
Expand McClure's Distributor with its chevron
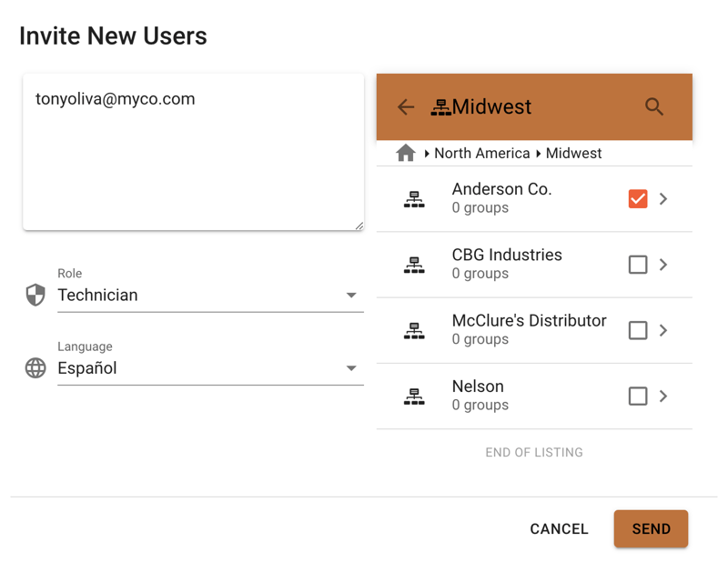pyautogui.click(x=662, y=329)
